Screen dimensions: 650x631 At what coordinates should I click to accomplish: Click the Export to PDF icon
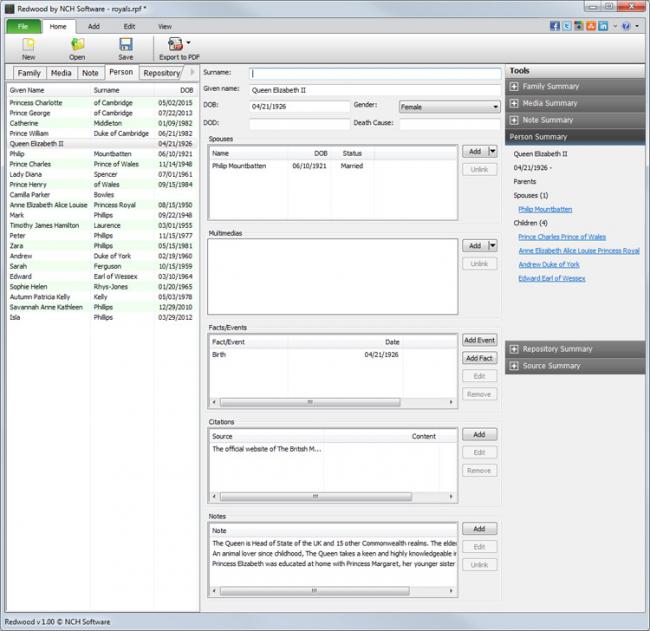pyautogui.click(x=173, y=44)
